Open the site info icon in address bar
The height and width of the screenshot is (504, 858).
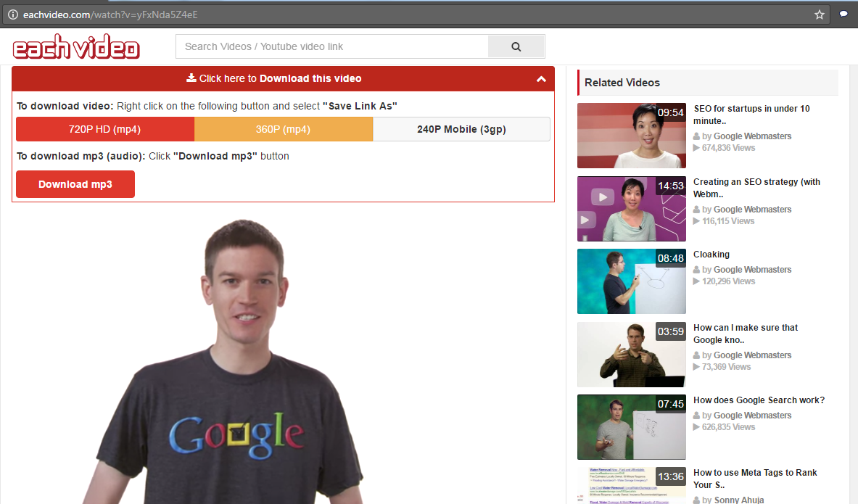pos(12,15)
